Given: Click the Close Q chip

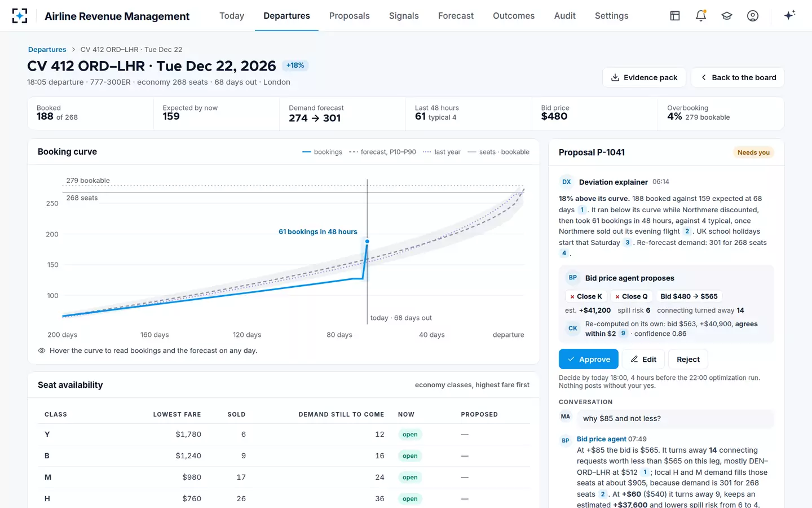Looking at the screenshot, I should 631,296.
